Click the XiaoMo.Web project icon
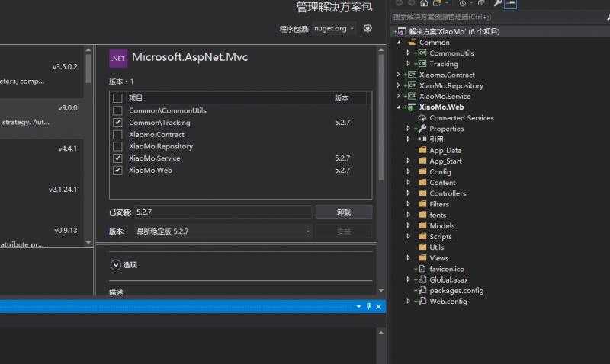The width and height of the screenshot is (610, 364). tap(412, 107)
